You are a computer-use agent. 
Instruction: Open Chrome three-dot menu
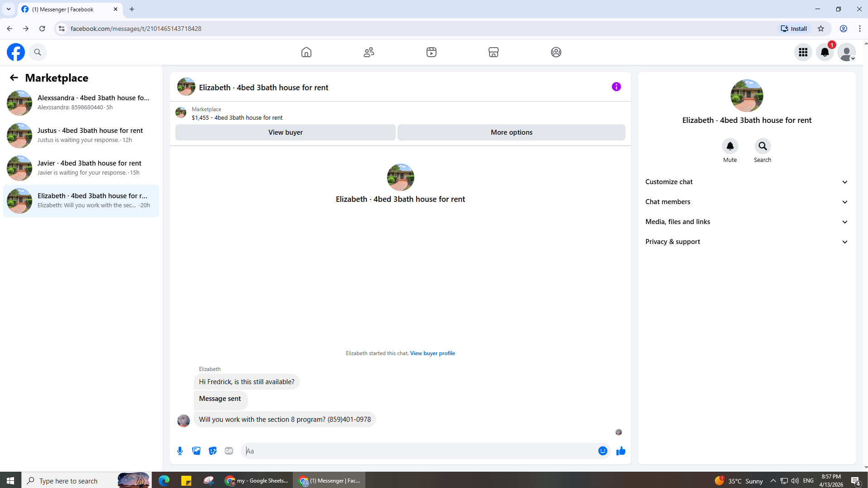[x=860, y=29]
